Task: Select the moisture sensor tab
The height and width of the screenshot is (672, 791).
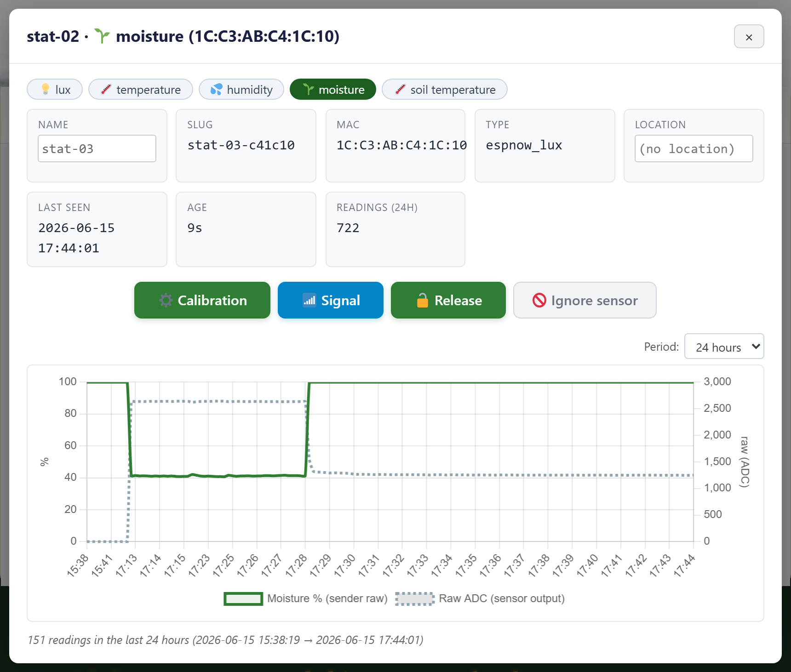Action: [333, 89]
